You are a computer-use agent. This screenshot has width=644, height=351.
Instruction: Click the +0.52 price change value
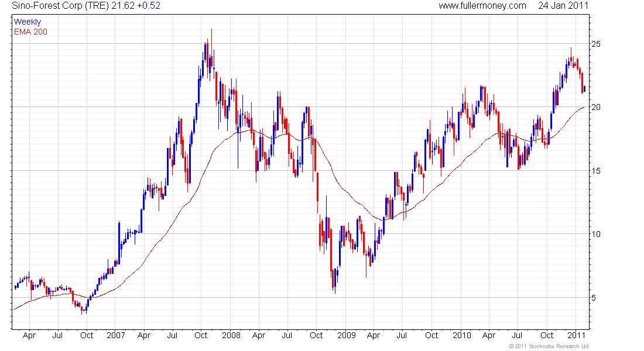[x=149, y=6]
